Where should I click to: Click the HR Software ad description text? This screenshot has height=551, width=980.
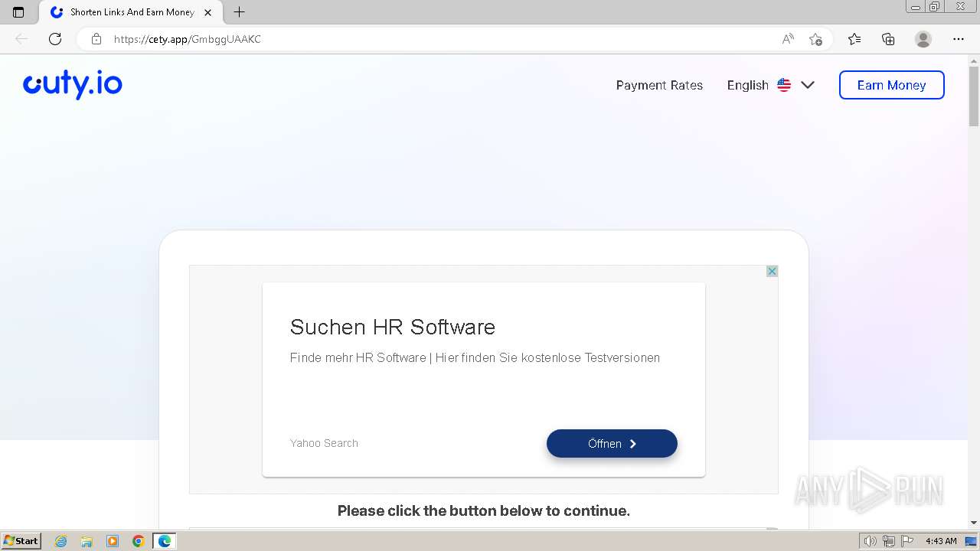[475, 357]
